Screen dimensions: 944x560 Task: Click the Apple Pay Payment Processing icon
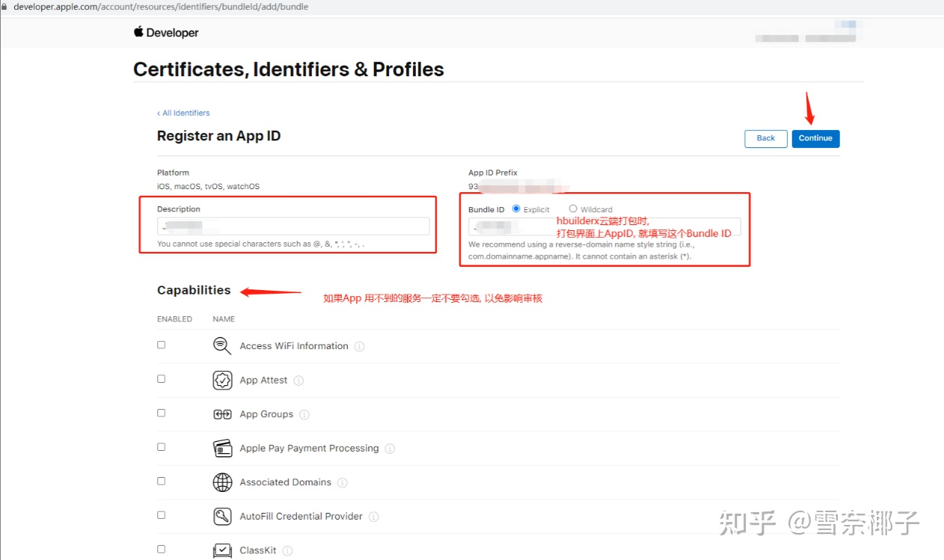click(x=222, y=448)
